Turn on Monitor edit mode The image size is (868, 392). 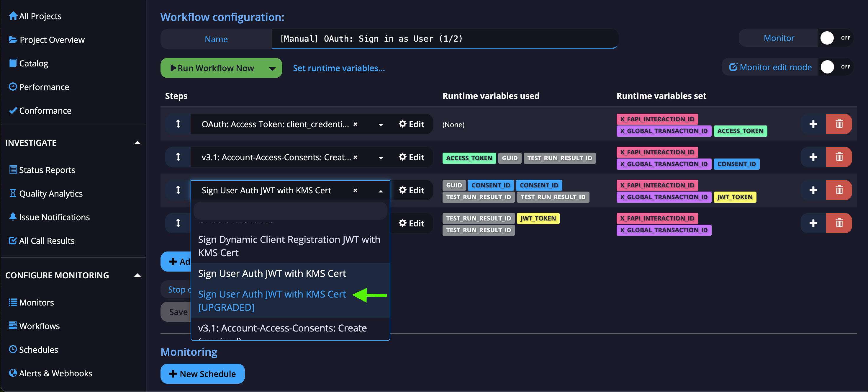[x=828, y=67]
